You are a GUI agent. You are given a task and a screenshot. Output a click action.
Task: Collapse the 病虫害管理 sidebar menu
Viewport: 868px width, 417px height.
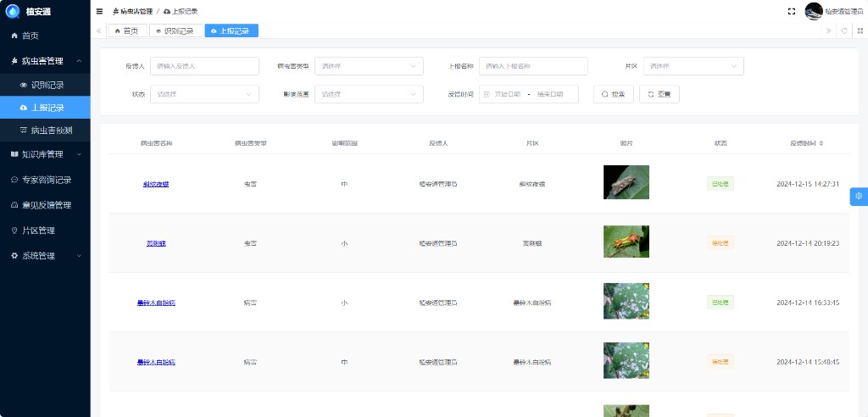pyautogui.click(x=45, y=61)
